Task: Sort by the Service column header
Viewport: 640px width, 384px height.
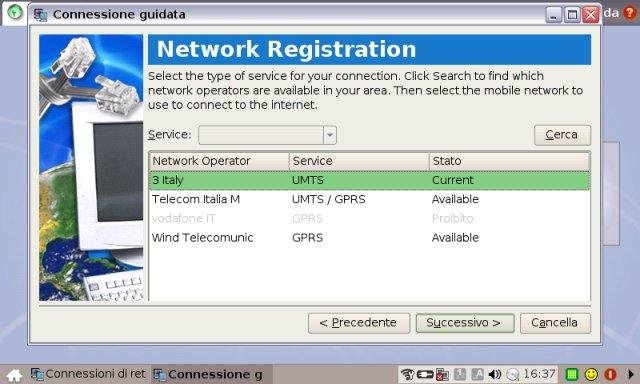Action: click(359, 161)
